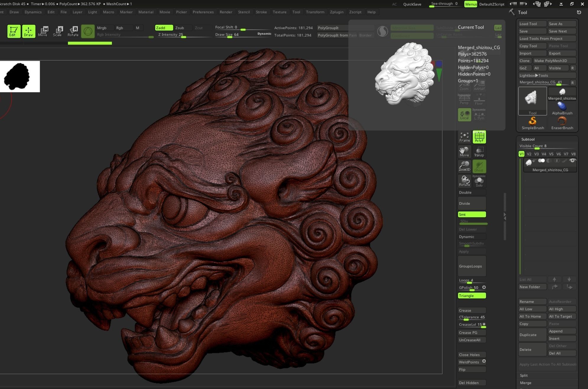Viewport: 588px width, 389px height.
Task: Select the Scale transform icon
Action: pos(57,31)
